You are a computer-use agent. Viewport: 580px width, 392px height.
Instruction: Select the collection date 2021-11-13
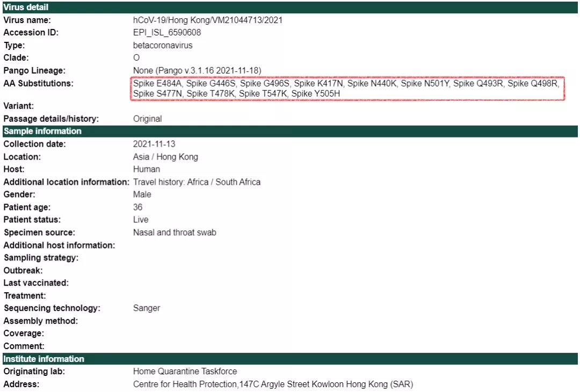[154, 144]
